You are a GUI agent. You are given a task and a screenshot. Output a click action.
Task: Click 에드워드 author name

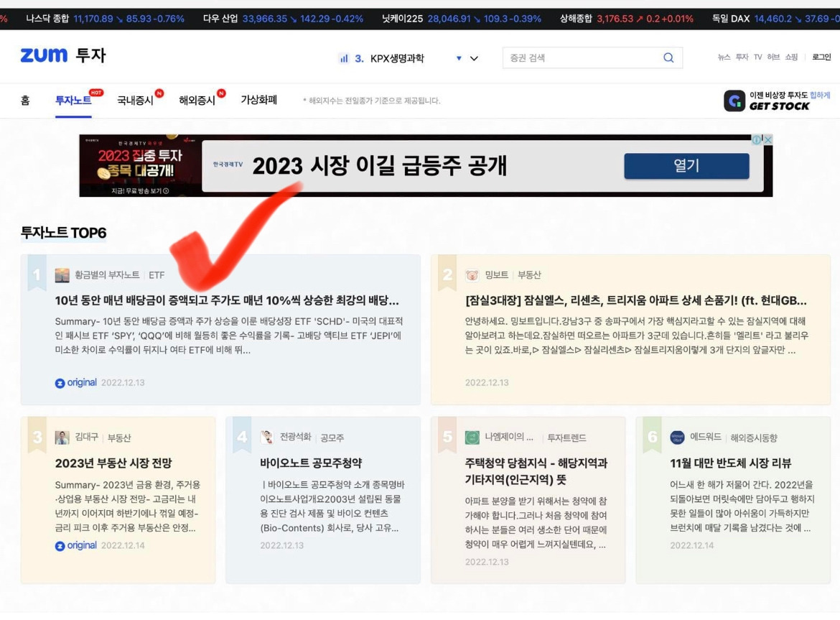click(x=706, y=437)
